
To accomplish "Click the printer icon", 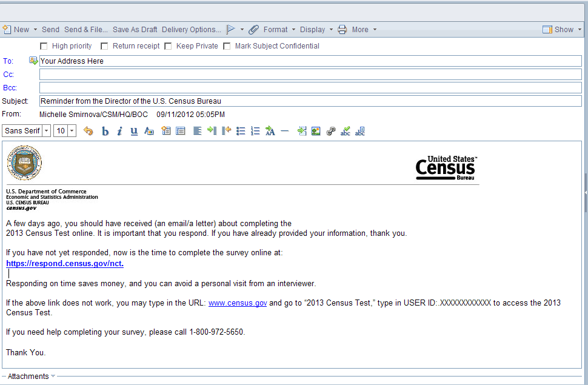I will tap(342, 29).
